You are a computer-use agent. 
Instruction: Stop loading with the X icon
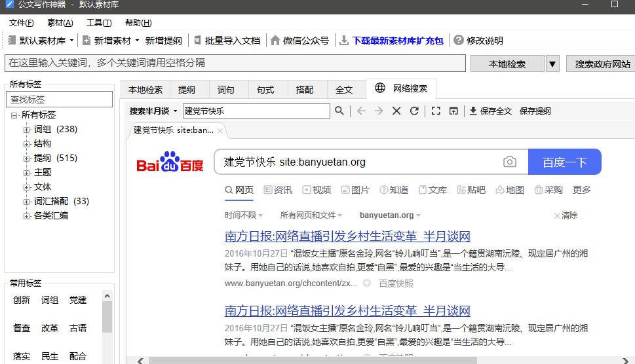pyautogui.click(x=396, y=111)
